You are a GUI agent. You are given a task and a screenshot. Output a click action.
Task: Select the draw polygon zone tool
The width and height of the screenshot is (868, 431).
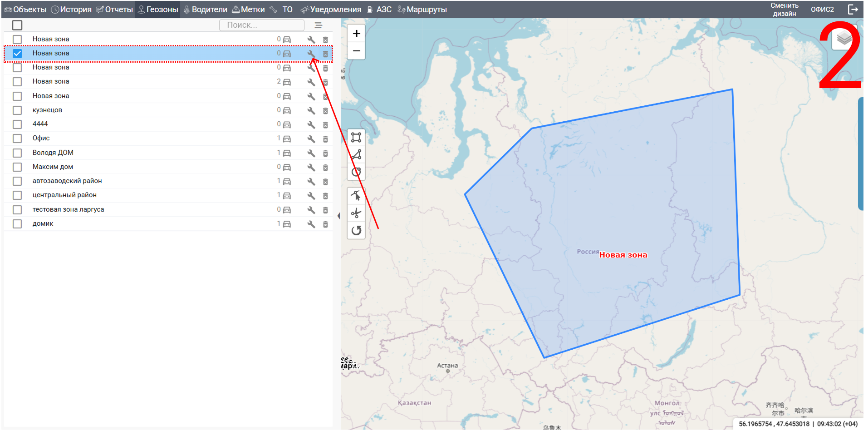356,155
